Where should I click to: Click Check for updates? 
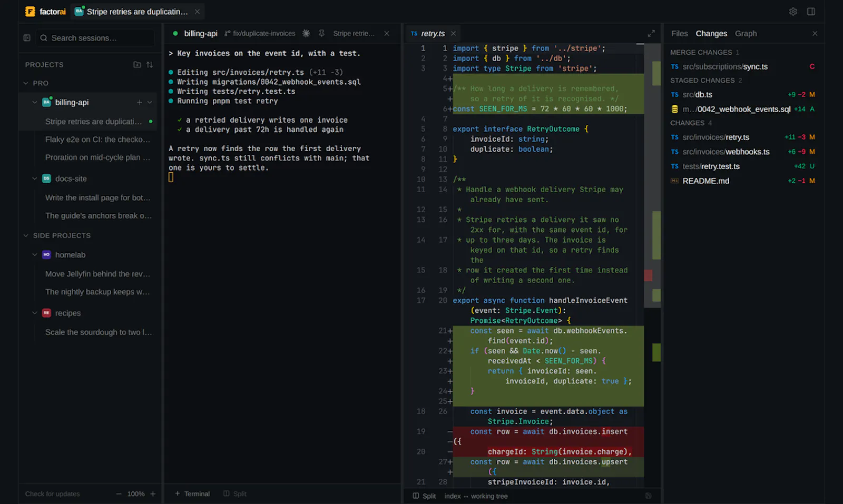pos(52,494)
